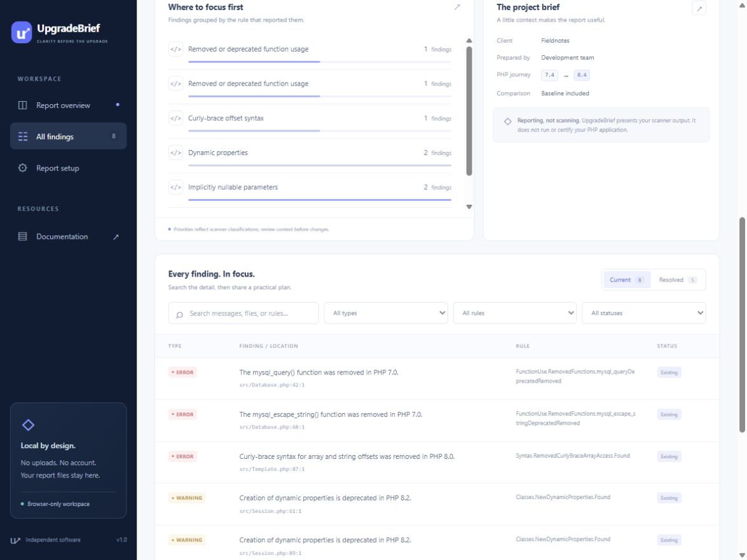Click progress bar under Curly-brace offset syntax
The image size is (747, 560).
click(x=320, y=130)
